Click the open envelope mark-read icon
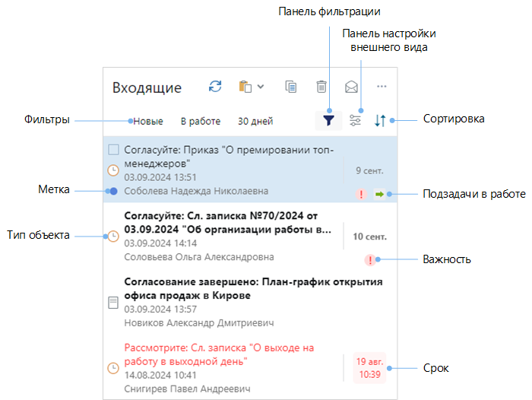The image size is (532, 400). coord(351,87)
